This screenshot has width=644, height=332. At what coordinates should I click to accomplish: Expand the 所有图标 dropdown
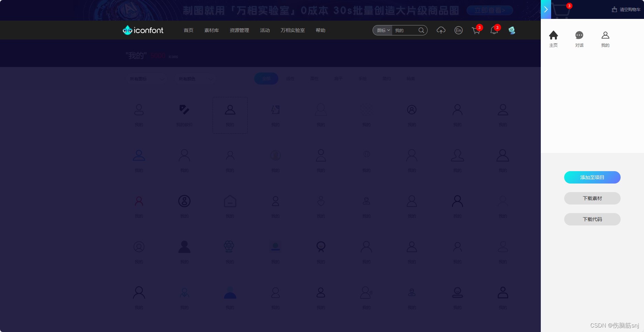tap(147, 79)
